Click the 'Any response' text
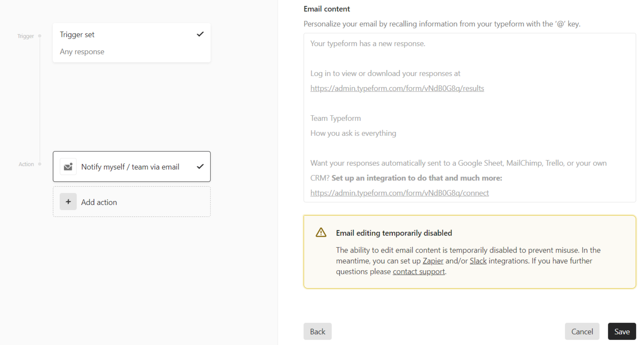 click(82, 52)
